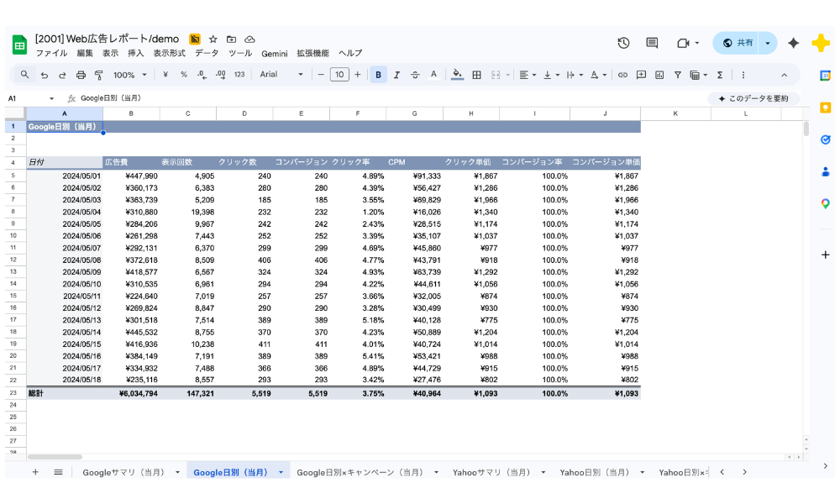The image size is (840, 504).
Task: Click the paint format roller icon
Action: coord(99,75)
